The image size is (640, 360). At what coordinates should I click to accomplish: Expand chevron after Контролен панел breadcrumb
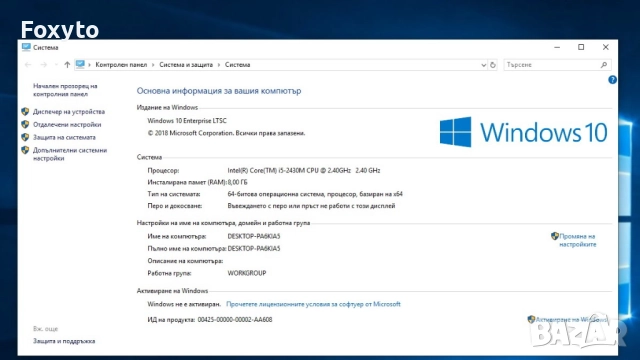[x=153, y=65]
